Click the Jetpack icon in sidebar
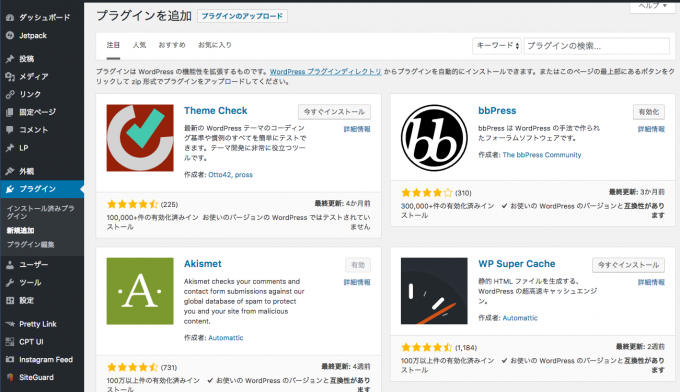 (x=10, y=36)
